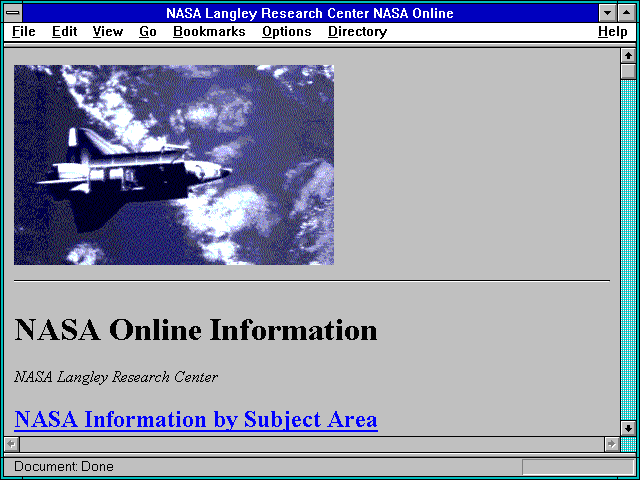Viewport: 640px width, 480px height.
Task: Open the Edit menu
Action: [64, 32]
